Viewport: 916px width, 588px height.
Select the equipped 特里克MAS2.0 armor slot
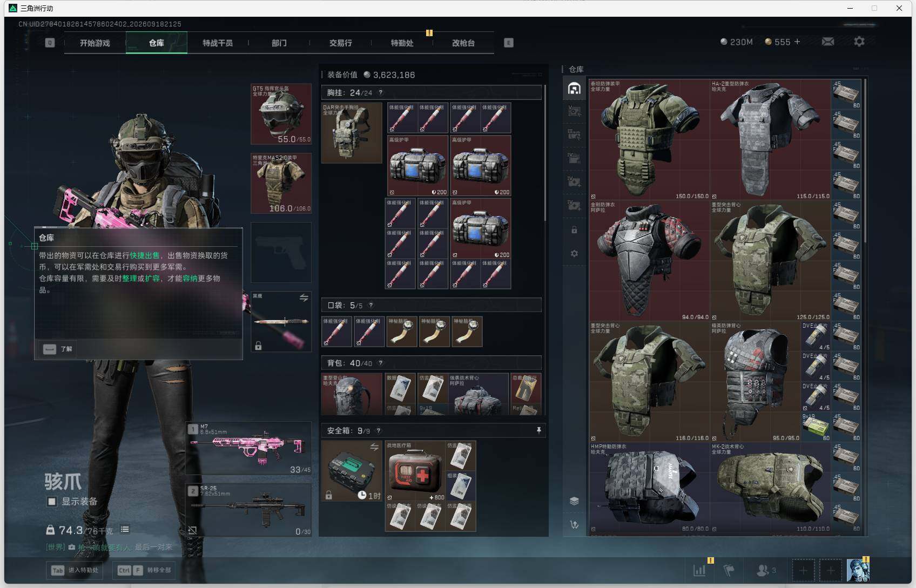[281, 183]
